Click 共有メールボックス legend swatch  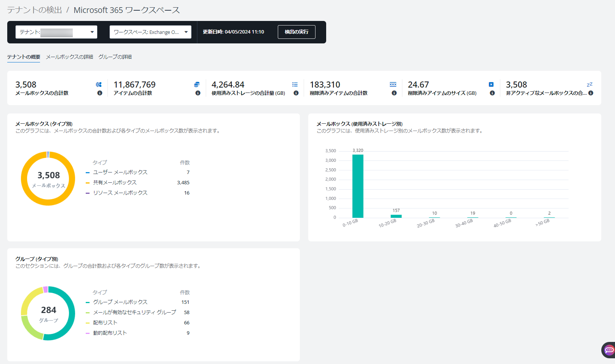88,183
